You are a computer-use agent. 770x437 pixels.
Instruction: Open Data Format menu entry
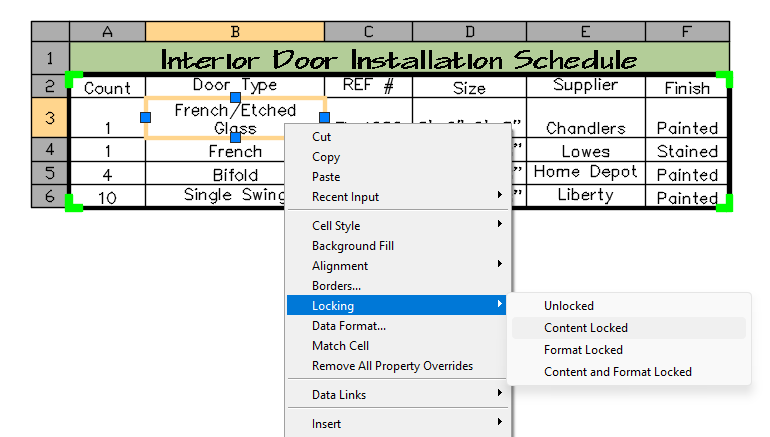(x=349, y=326)
